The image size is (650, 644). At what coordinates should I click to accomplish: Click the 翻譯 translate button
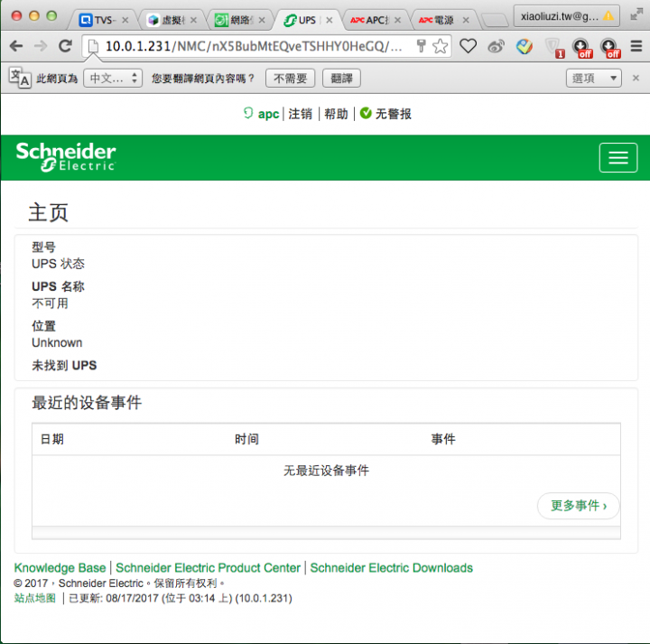point(341,78)
